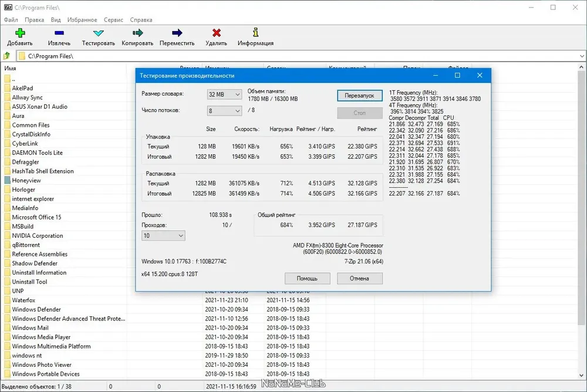The image size is (587, 392).
Task: Click the Помощь button
Action: point(307,279)
